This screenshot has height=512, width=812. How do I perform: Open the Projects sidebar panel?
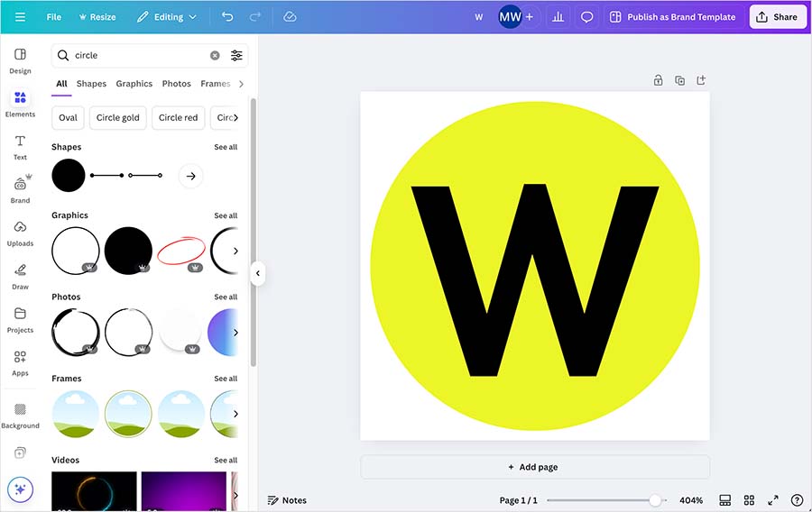click(20, 320)
